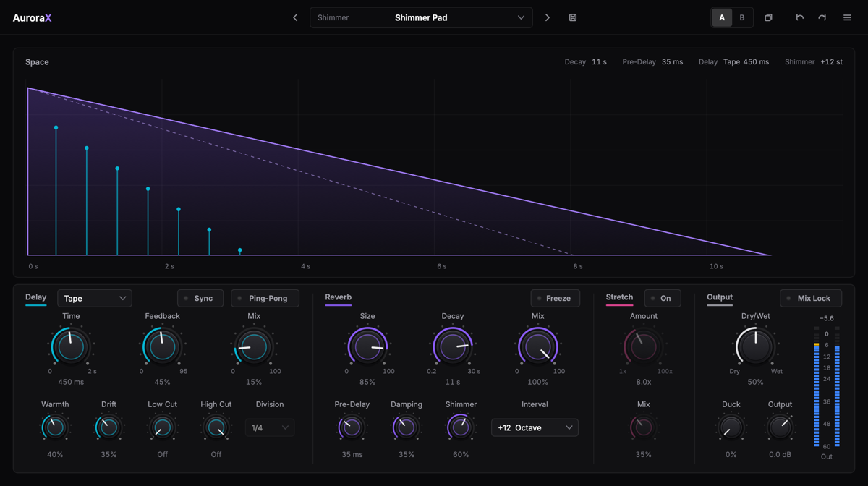The width and height of the screenshot is (868, 486).
Task: Click the 45% Feedback value
Action: (x=162, y=382)
